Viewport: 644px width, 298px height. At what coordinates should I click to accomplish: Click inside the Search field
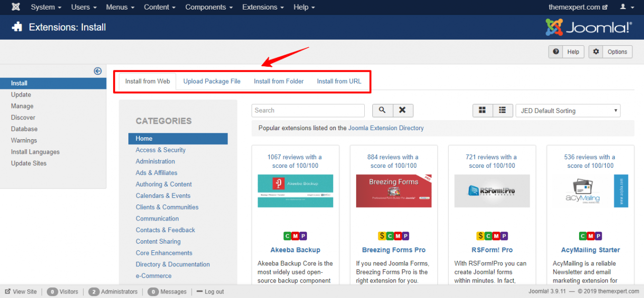[307, 110]
